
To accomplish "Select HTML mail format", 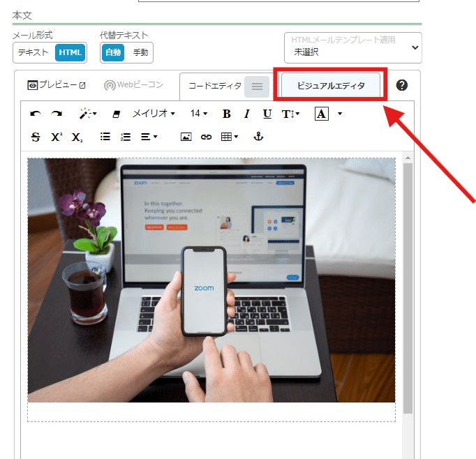I will pos(70,52).
